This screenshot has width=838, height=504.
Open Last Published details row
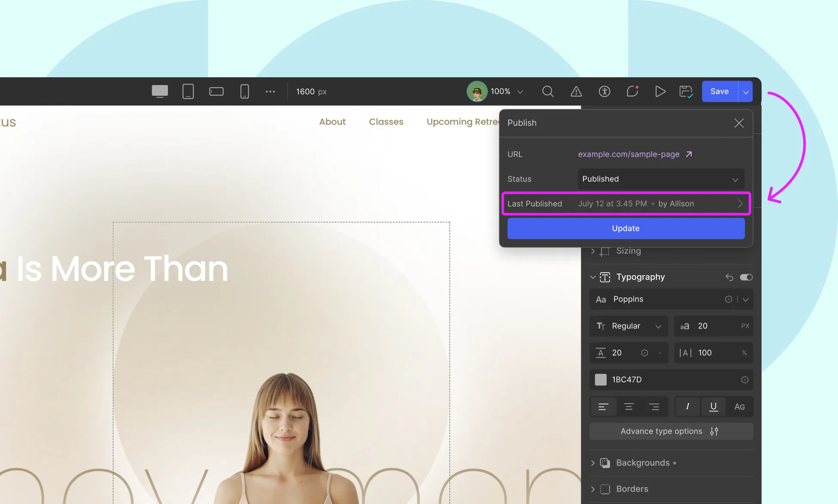[x=625, y=203]
